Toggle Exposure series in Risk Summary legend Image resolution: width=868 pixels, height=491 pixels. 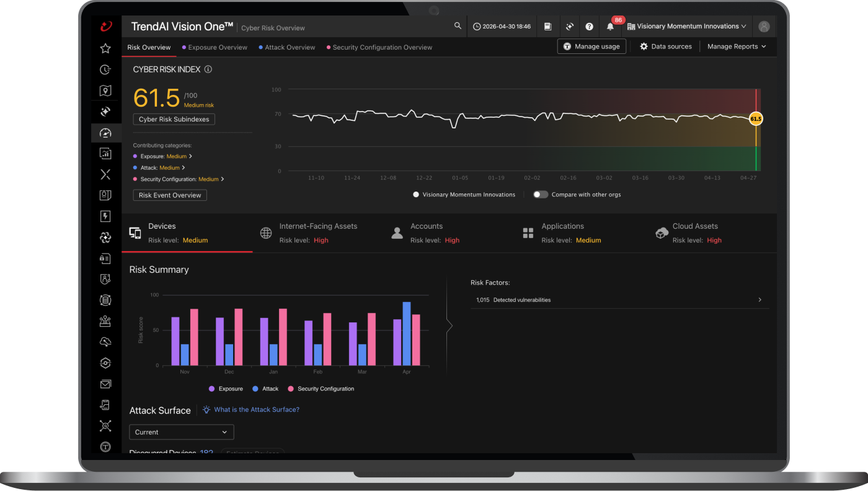226,389
